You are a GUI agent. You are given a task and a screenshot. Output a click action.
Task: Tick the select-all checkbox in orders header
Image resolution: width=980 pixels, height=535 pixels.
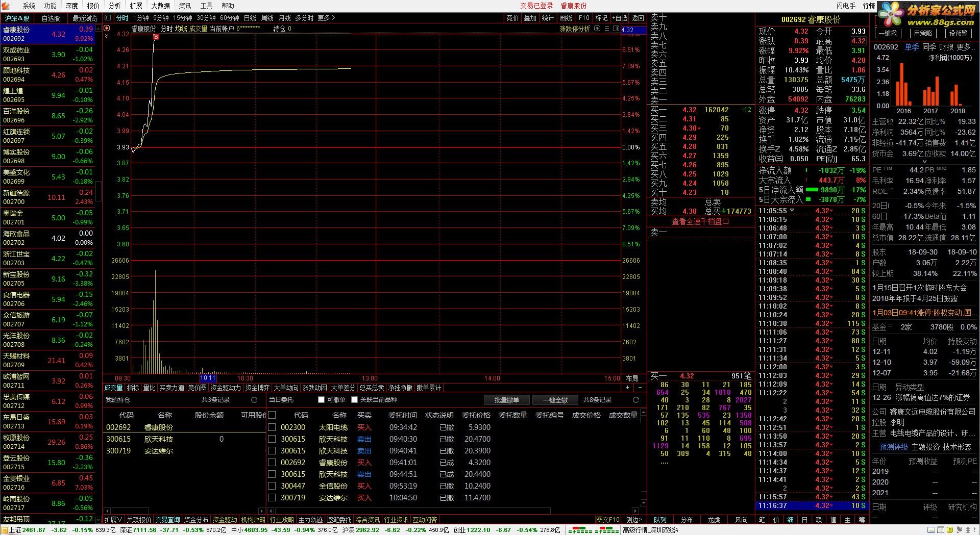coord(272,415)
